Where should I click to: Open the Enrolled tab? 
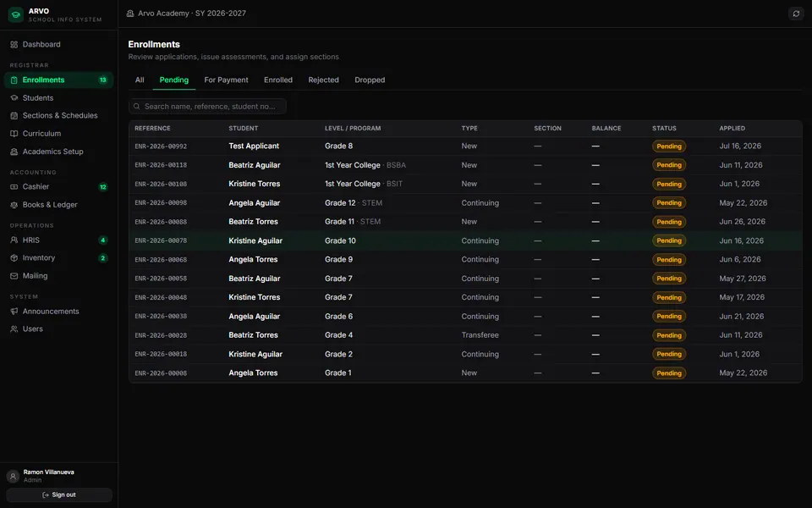[278, 80]
